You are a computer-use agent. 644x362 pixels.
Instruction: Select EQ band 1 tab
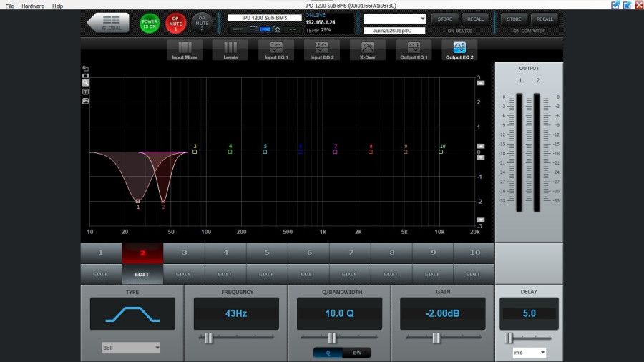(x=101, y=253)
